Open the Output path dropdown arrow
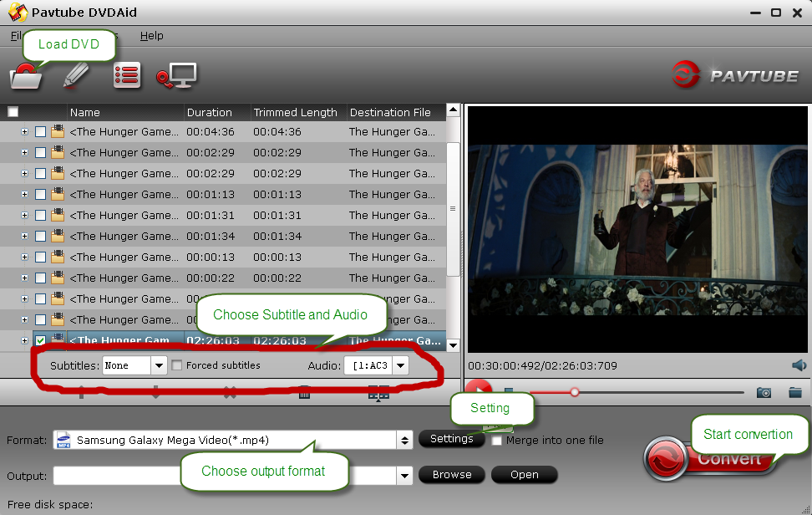 pyautogui.click(x=404, y=476)
